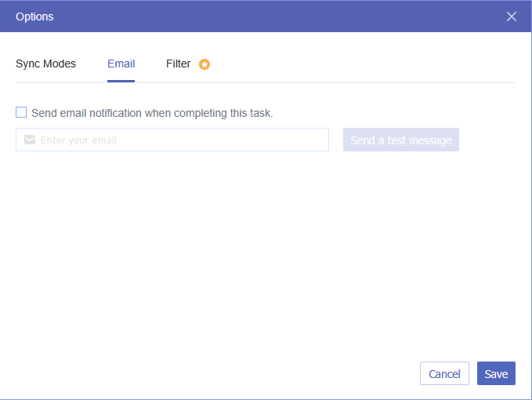532x400 pixels.
Task: Click the "Send email notification" label text
Action: (152, 113)
